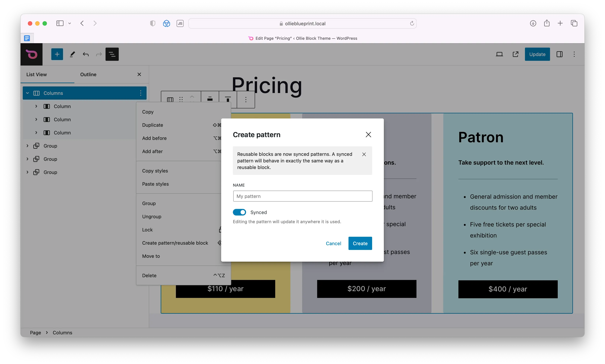
Task: Open the View Page external link icon
Action: [515, 54]
